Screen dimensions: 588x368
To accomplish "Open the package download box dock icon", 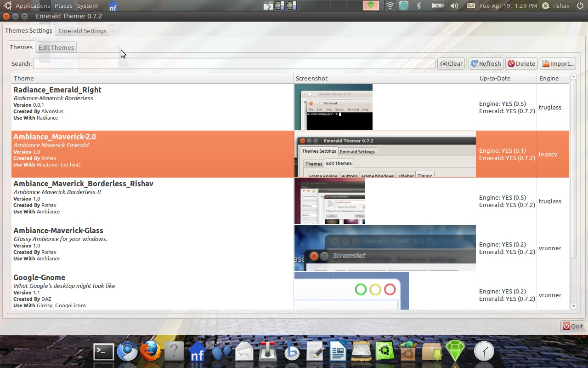I will click(432, 352).
